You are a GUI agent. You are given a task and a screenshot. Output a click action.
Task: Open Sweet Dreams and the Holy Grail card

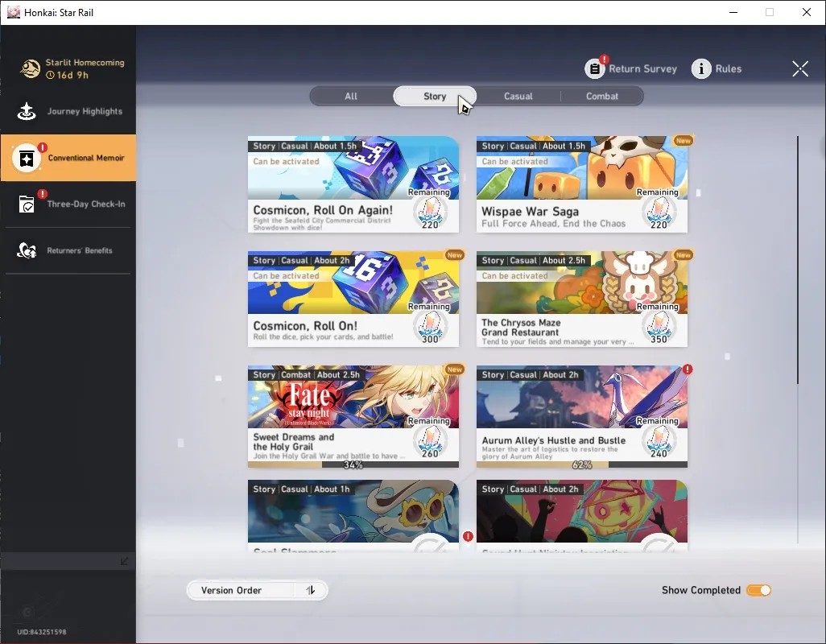pyautogui.click(x=353, y=416)
